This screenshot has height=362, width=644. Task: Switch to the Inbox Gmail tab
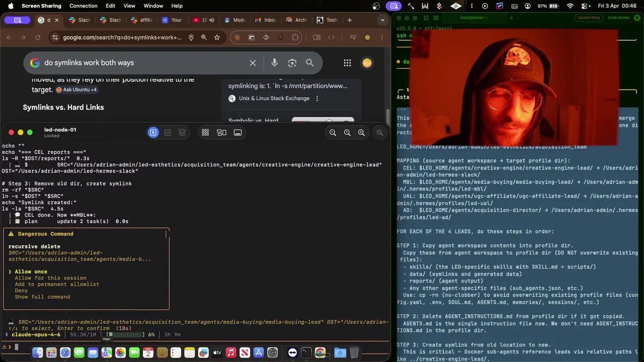tap(266, 20)
